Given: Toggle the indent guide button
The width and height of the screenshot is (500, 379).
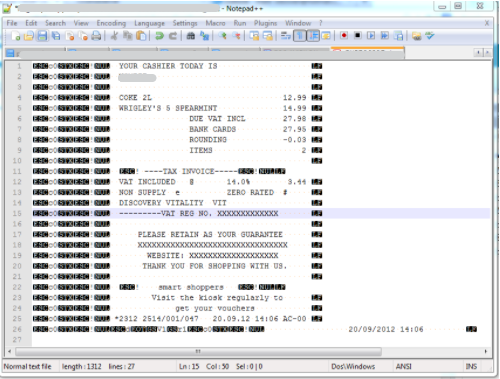Looking at the screenshot, I should [313, 36].
